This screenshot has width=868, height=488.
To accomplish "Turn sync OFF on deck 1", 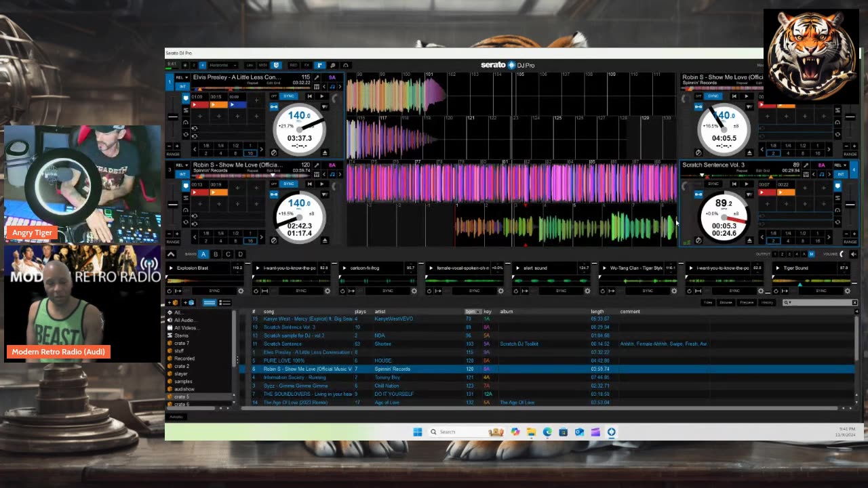I will click(x=274, y=96).
